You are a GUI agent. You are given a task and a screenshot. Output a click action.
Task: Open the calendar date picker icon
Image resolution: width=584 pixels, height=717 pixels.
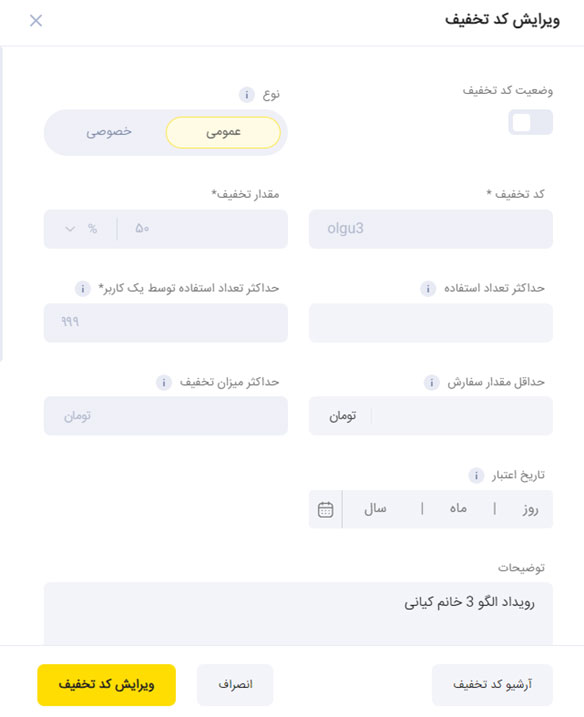[x=326, y=509]
